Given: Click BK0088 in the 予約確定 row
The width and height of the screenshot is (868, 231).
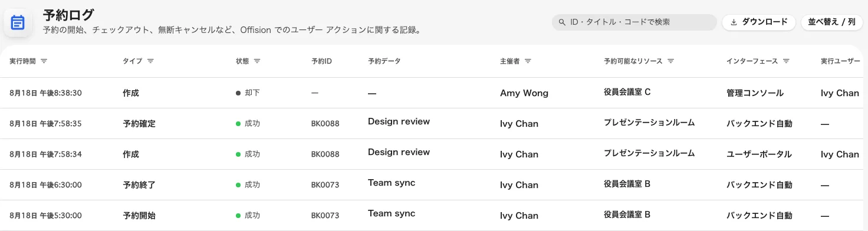Looking at the screenshot, I should point(325,124).
